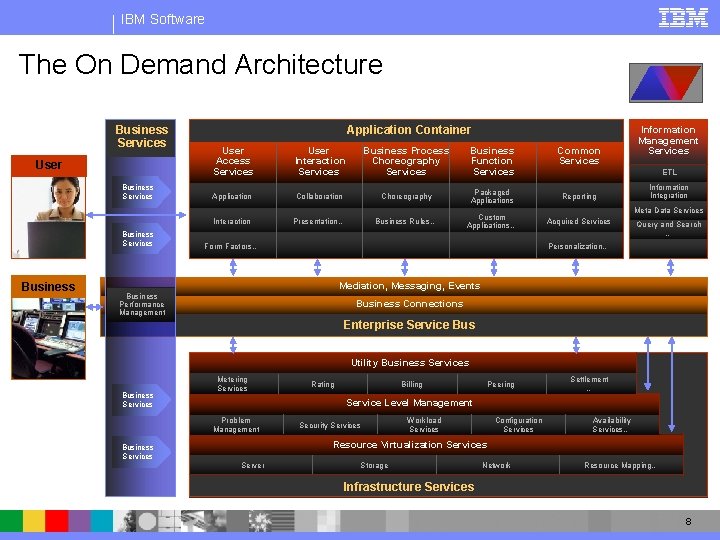
Task: Click the "Configuration Services" cell
Action: [518, 424]
